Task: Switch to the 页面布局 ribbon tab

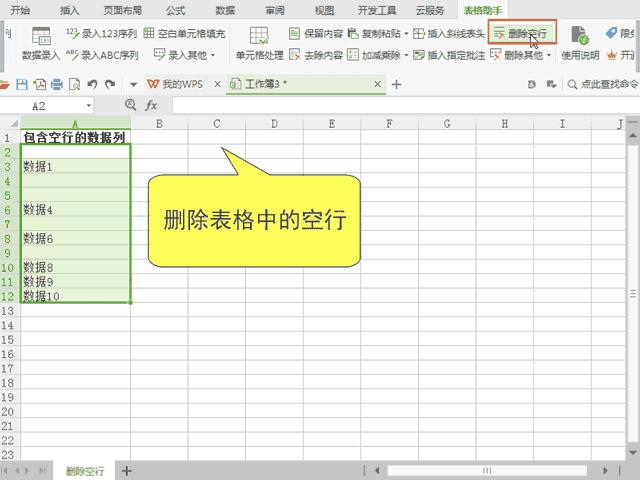Action: point(122,10)
